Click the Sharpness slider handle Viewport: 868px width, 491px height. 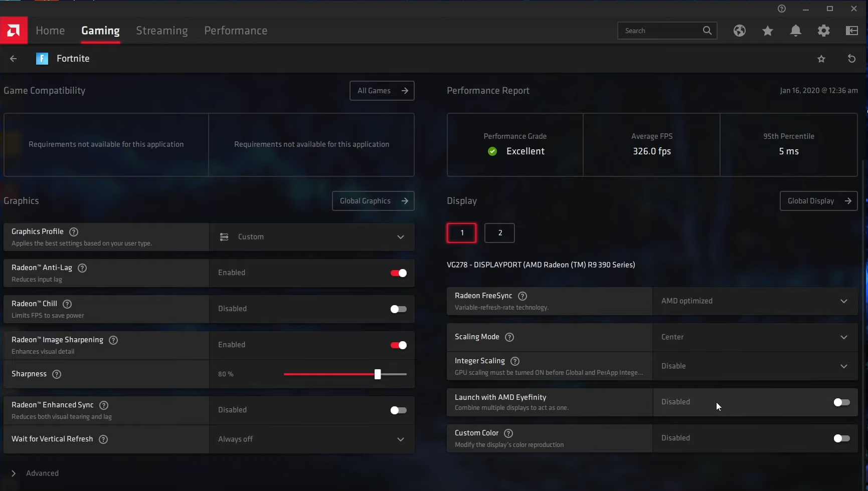tap(378, 374)
